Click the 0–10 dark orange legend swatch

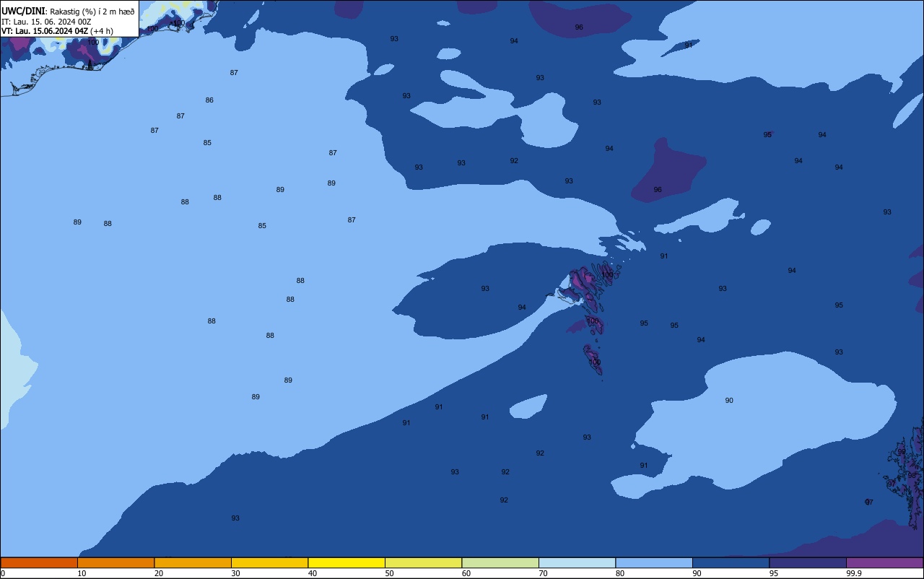coord(39,562)
